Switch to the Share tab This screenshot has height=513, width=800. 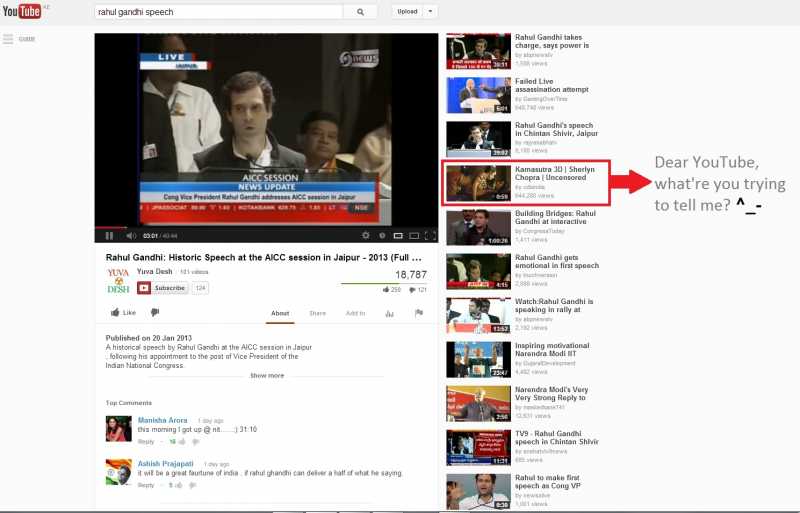click(317, 313)
